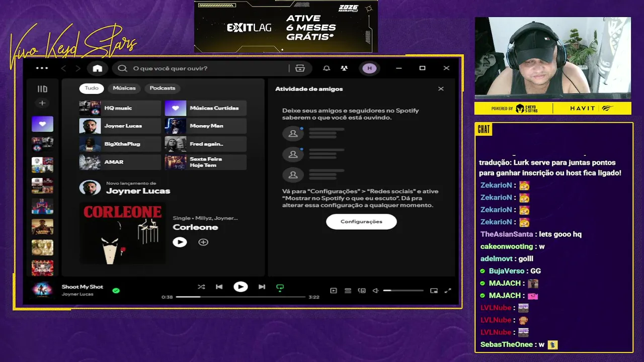Click Joyner Lucas new release avatar
Screen dimensions: 644x362
tap(90, 188)
